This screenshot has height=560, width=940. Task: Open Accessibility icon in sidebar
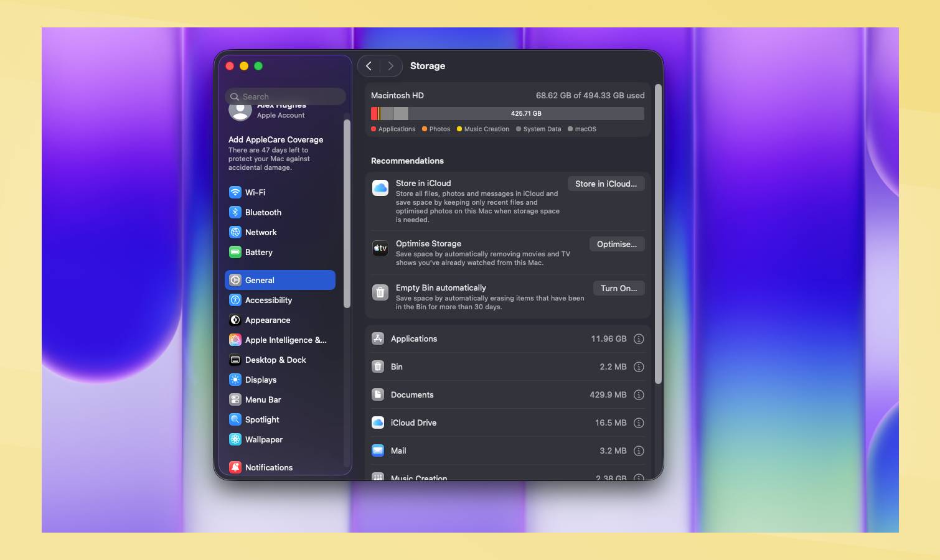235,300
